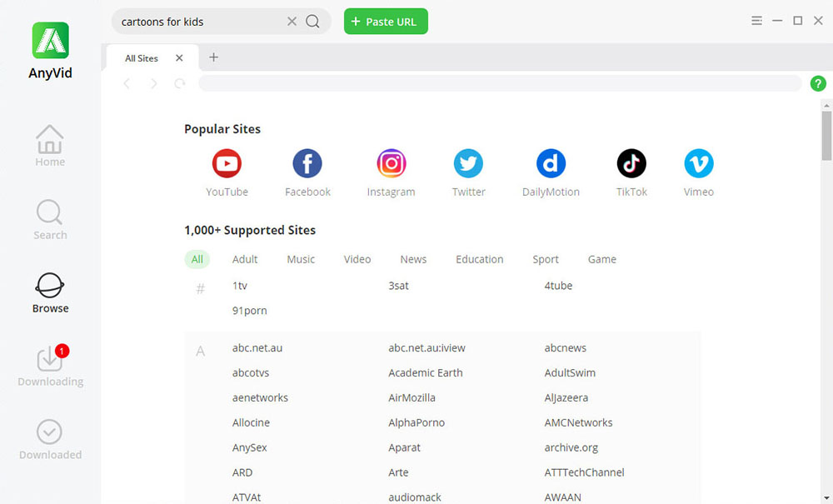Filter sites by Video category
This screenshot has height=504, width=833.
[357, 259]
